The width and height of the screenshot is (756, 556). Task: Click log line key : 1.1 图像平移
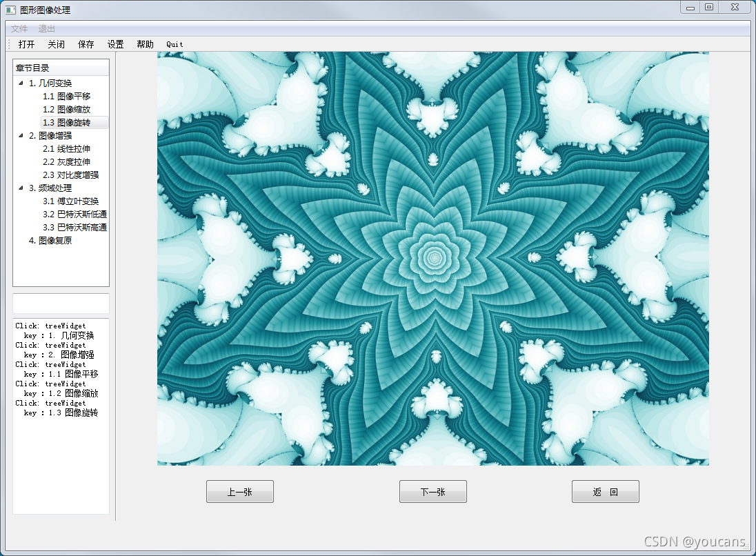[x=61, y=374]
